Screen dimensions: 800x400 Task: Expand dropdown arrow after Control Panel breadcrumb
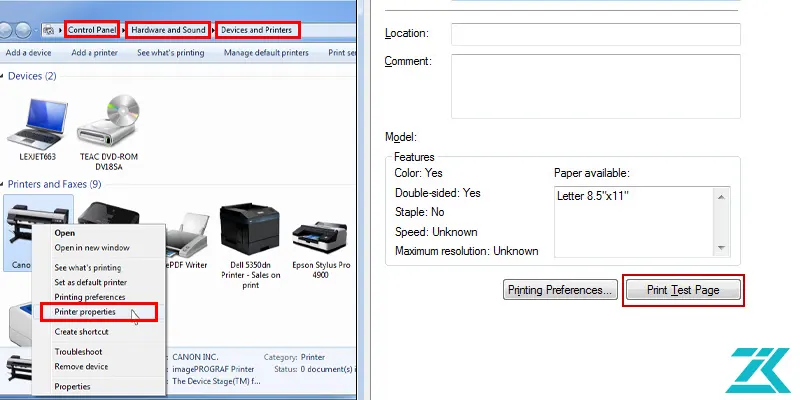pyautogui.click(x=123, y=31)
